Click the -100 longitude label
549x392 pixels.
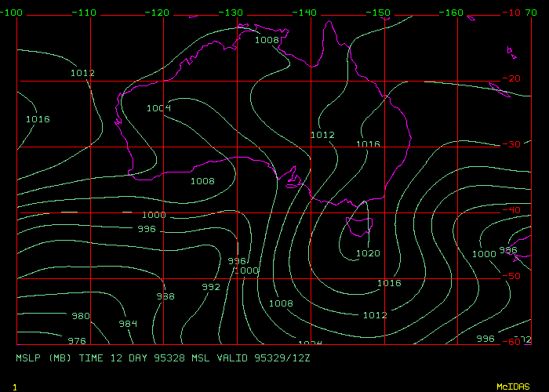pyautogui.click(x=12, y=13)
